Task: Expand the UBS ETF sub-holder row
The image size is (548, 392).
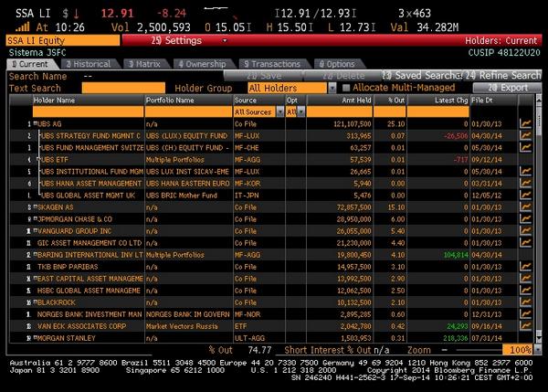Action: click(x=38, y=159)
